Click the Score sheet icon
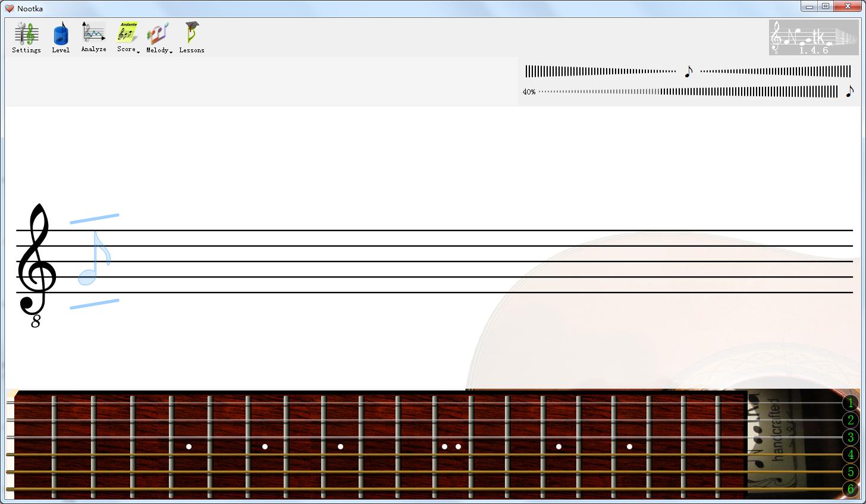Viewport: 866px width, 504px height. (x=127, y=33)
